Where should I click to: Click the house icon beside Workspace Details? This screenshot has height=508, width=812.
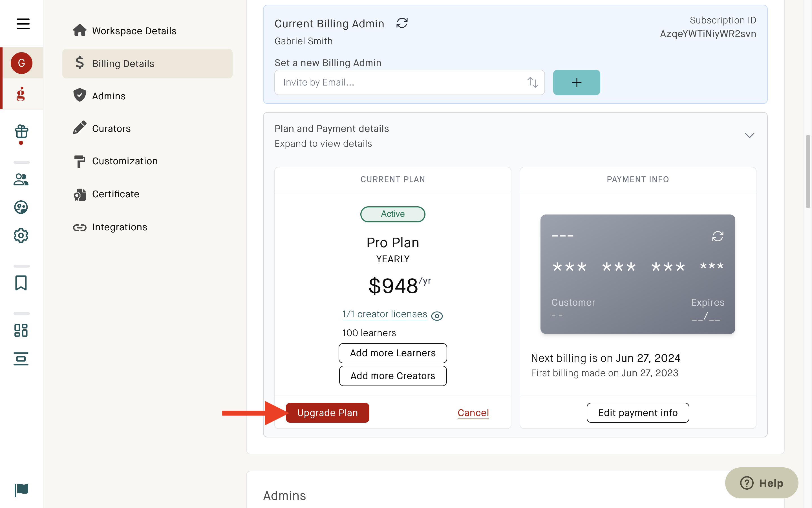click(x=80, y=30)
